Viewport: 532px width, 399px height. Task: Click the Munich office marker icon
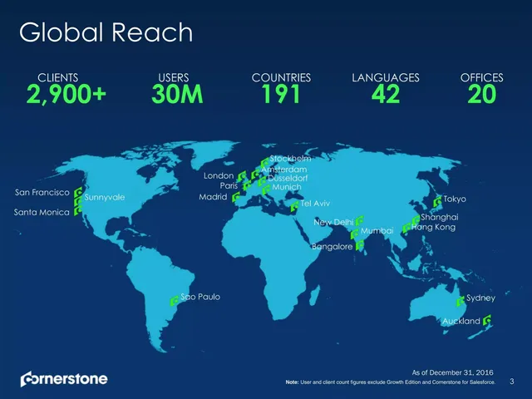266,190
